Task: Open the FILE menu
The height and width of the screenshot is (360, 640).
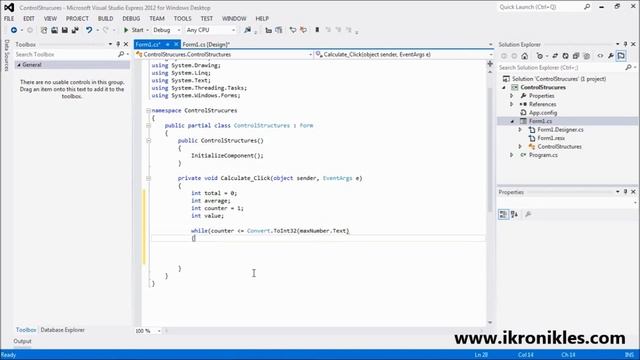Action: point(9,19)
